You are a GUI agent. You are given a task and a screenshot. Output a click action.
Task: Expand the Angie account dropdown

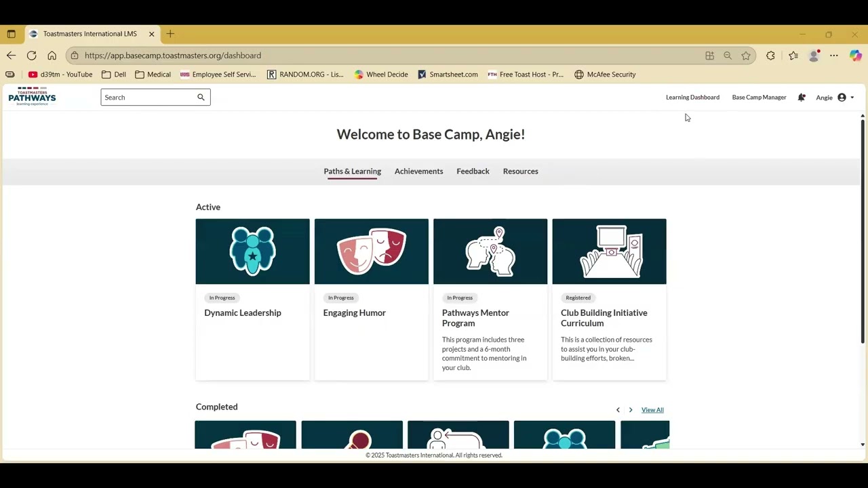835,98
